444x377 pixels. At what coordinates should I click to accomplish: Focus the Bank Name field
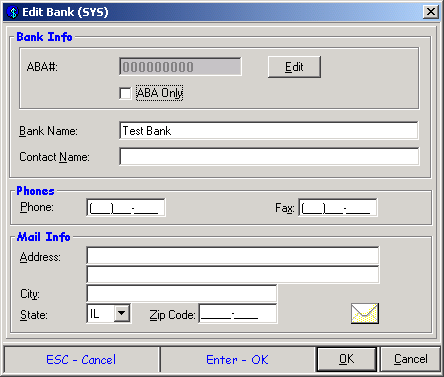tap(269, 131)
